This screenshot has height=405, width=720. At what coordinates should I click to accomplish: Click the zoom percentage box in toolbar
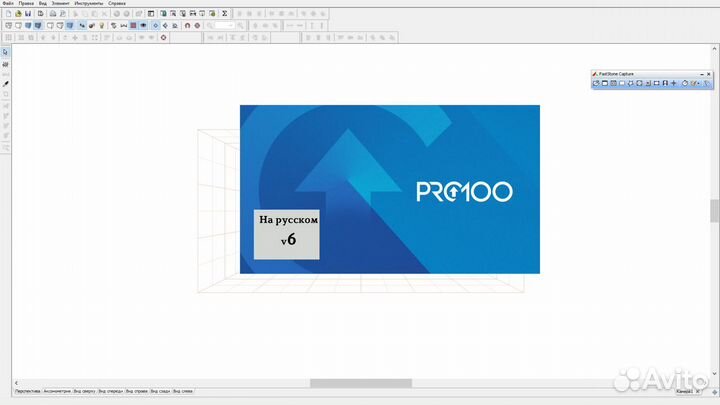coord(225,26)
